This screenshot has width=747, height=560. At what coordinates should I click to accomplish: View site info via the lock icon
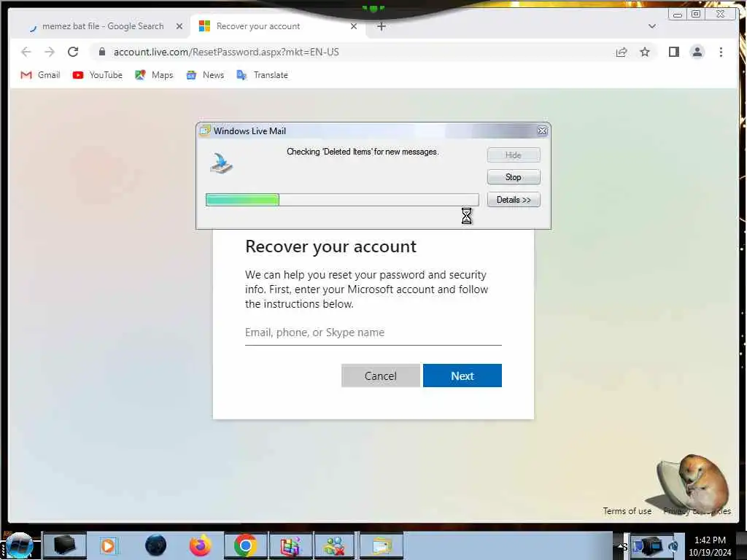pyautogui.click(x=102, y=52)
